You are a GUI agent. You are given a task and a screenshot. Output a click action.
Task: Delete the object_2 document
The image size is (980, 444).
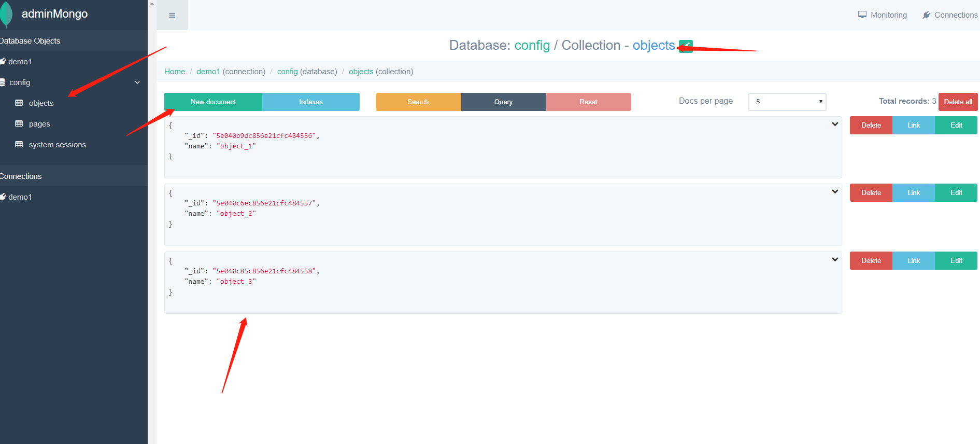[871, 192]
